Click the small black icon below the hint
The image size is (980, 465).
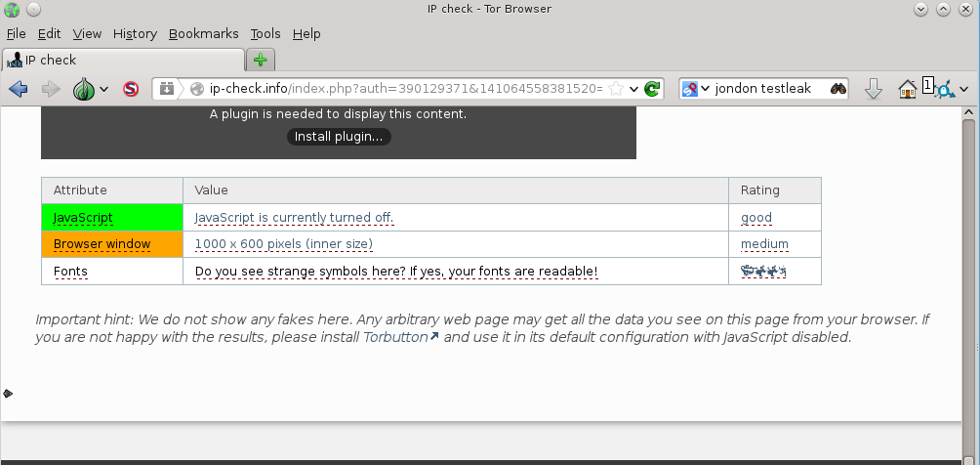(x=8, y=394)
